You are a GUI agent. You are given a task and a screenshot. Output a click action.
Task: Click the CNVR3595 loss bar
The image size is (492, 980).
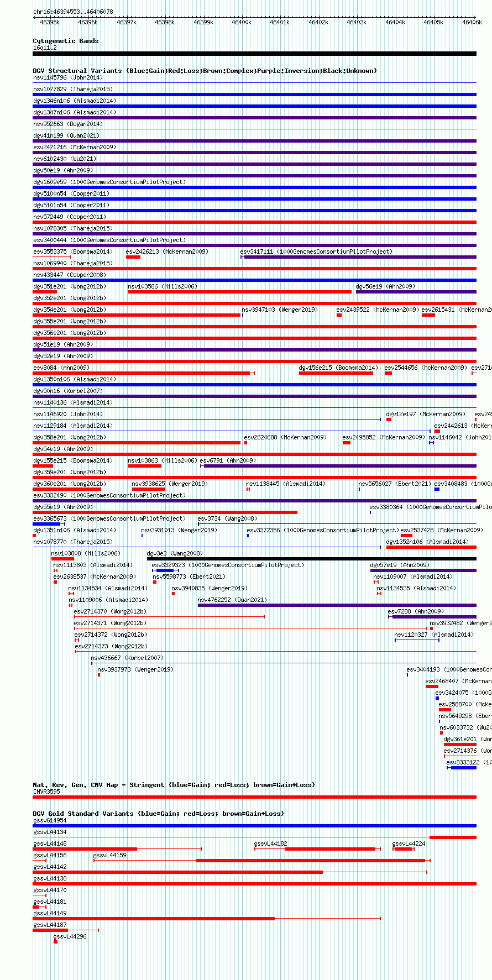(x=254, y=797)
